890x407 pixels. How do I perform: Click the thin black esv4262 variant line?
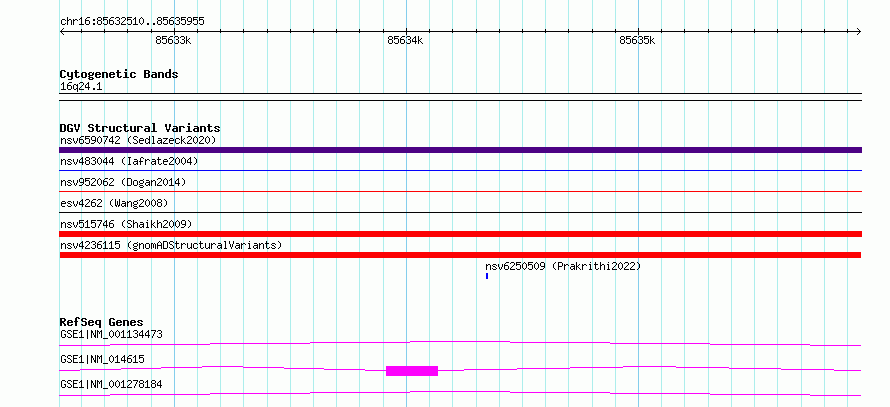point(460,212)
